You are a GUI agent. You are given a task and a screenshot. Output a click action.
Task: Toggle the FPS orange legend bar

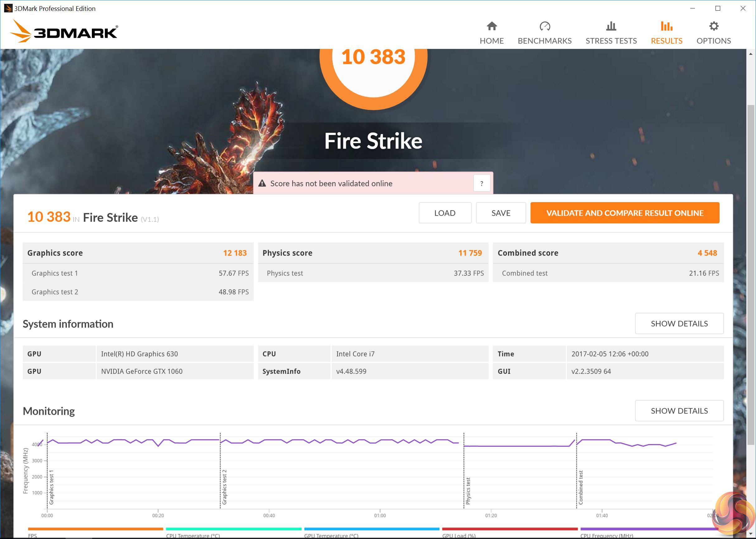(x=96, y=529)
